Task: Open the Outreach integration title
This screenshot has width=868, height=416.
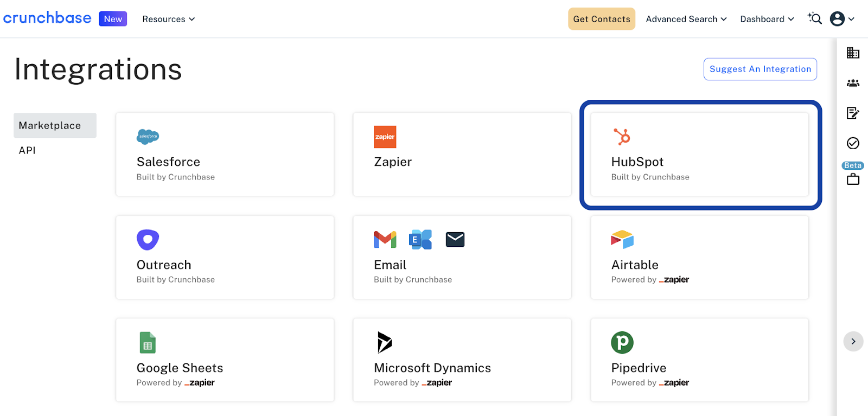Action: point(164,265)
